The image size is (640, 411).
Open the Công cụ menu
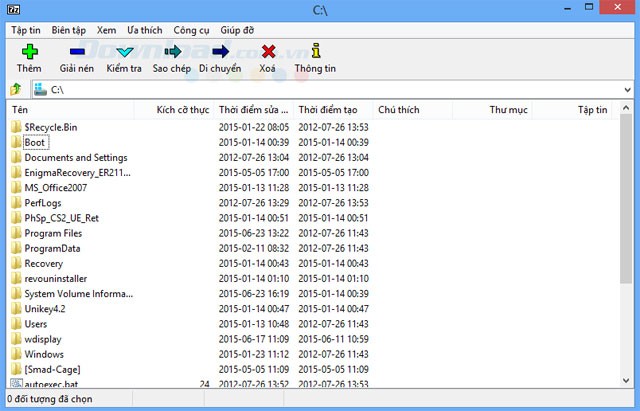click(191, 30)
